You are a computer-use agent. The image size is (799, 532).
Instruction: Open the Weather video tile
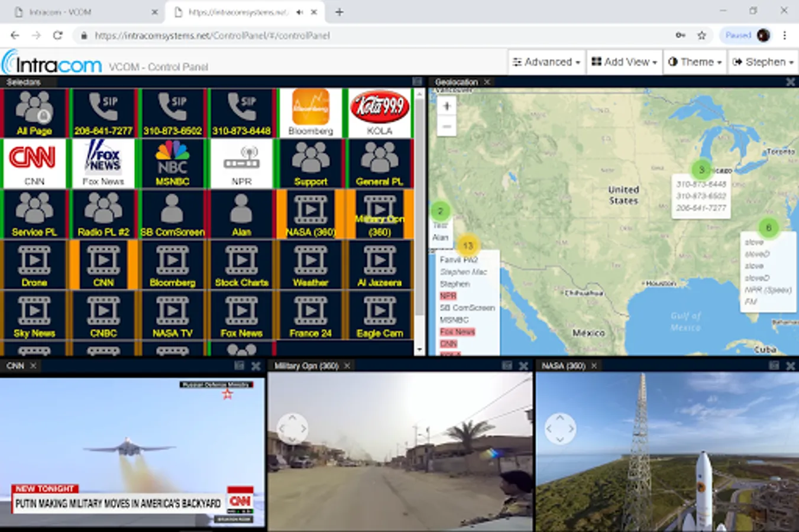(310, 265)
